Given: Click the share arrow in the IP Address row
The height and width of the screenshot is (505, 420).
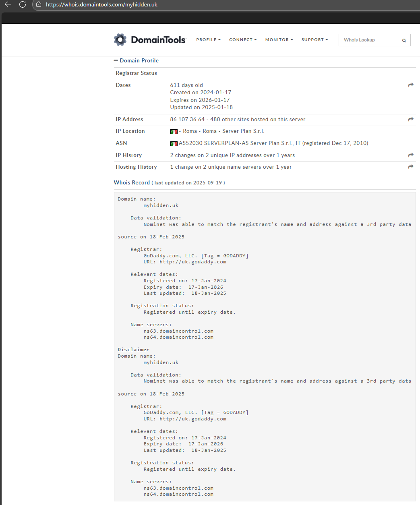Looking at the screenshot, I should click(411, 119).
